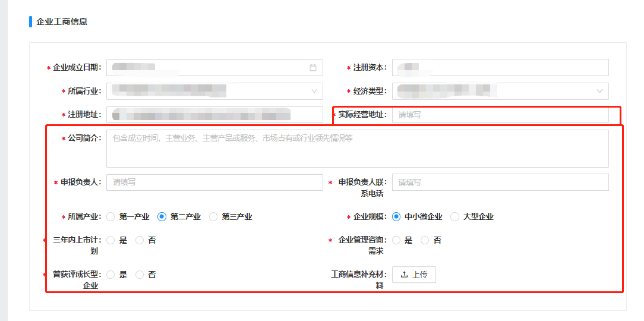Expand the 所属行业 dropdown chevron
The image size is (644, 321).
point(314,91)
